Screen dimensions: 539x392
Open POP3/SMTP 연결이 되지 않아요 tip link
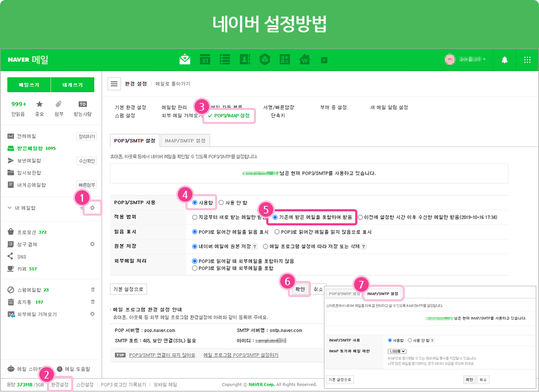coord(162,355)
